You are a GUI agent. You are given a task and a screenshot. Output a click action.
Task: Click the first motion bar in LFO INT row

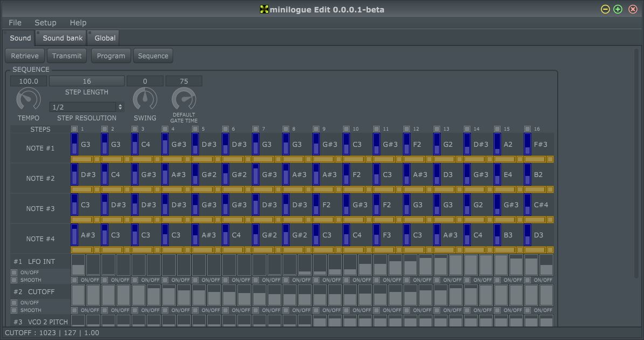[x=78, y=265]
